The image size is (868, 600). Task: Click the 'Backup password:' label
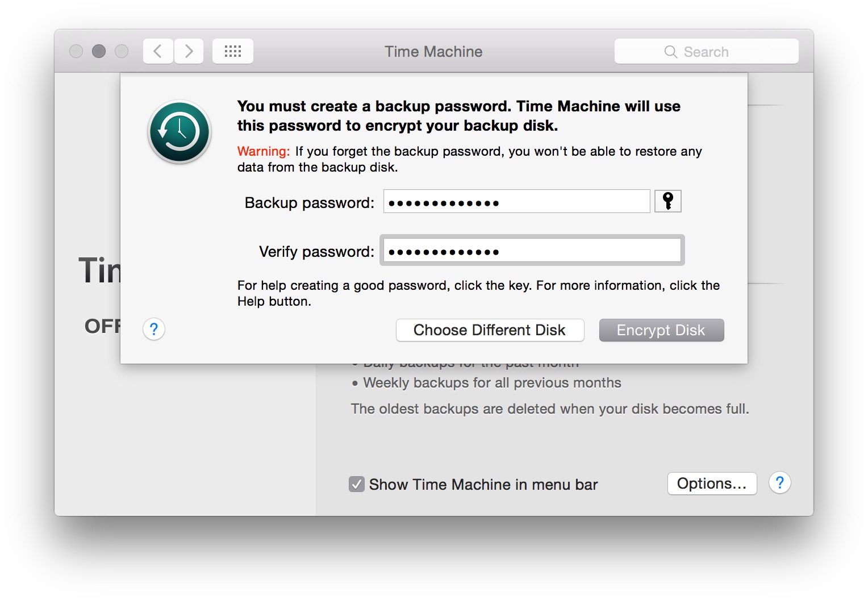[310, 203]
